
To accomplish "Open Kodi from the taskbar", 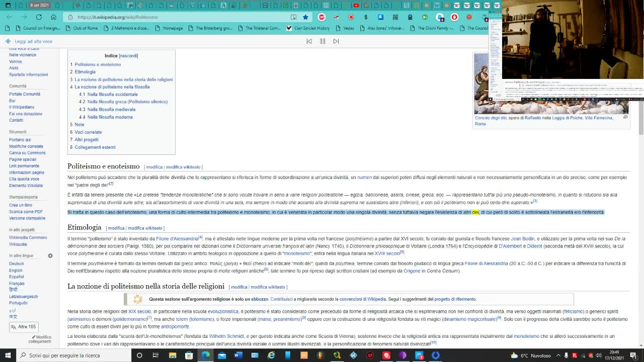I will [353, 355].
